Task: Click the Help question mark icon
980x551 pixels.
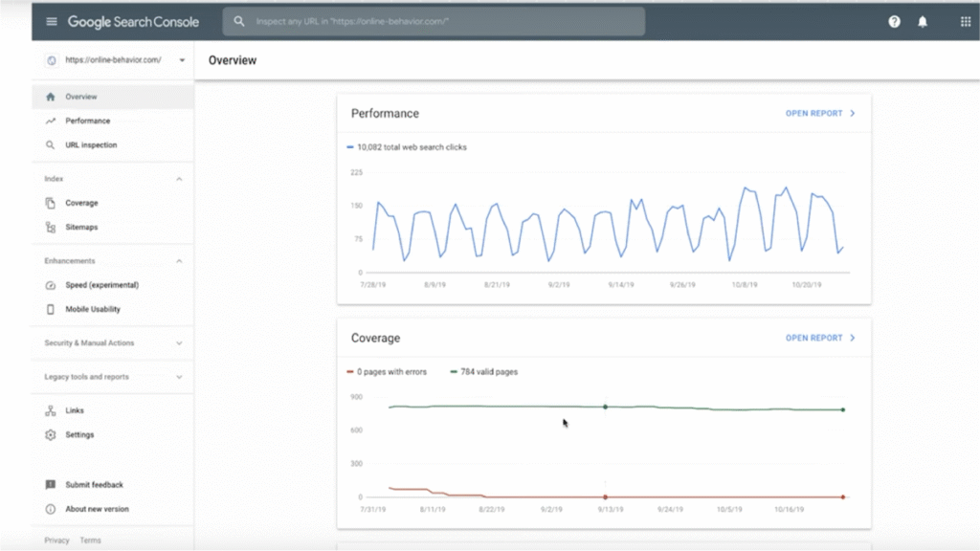Action: pyautogui.click(x=894, y=21)
